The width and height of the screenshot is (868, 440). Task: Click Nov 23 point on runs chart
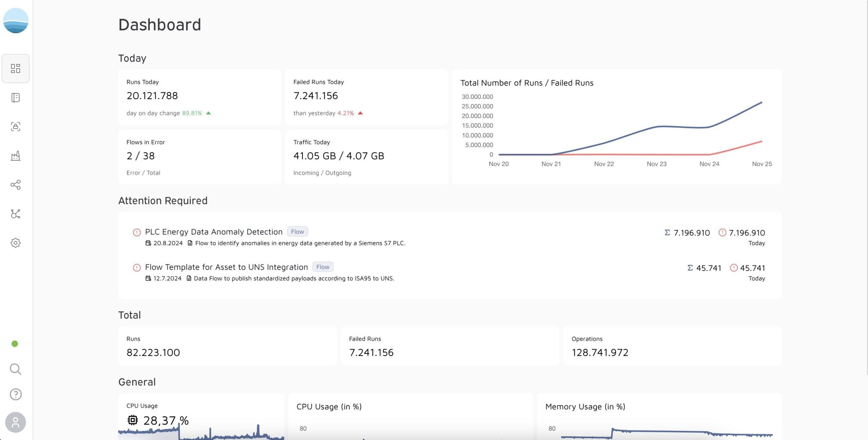[657, 127]
